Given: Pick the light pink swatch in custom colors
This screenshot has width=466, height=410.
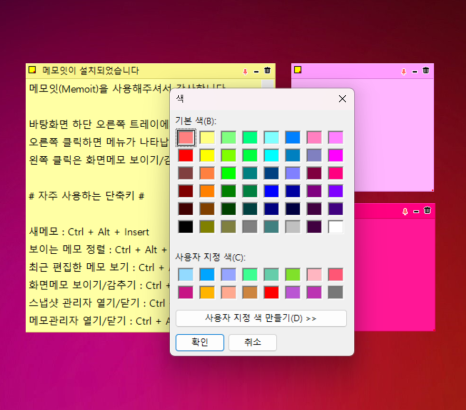Looking at the screenshot, I should point(314,274).
